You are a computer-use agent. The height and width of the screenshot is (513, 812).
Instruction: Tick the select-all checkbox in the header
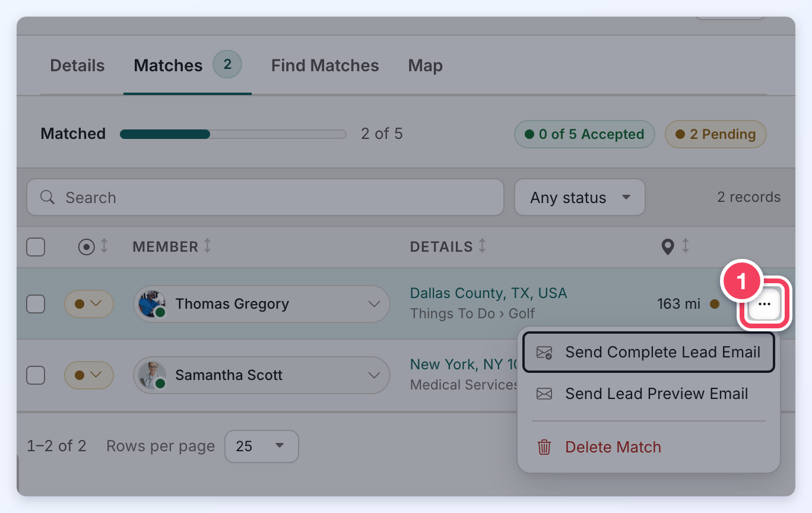pyautogui.click(x=36, y=246)
